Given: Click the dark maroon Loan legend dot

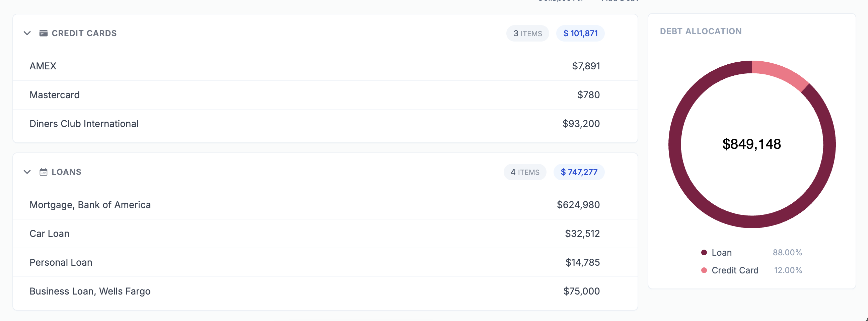Looking at the screenshot, I should [x=704, y=252].
